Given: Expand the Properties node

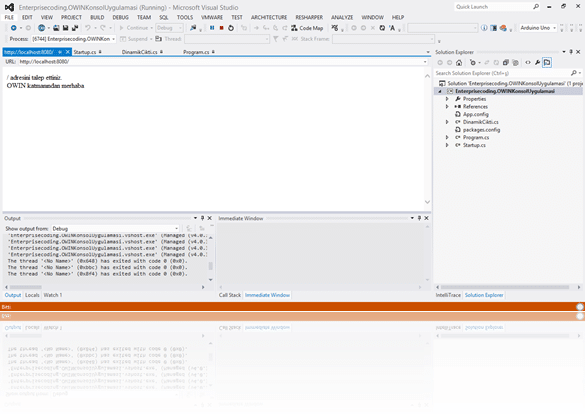Looking at the screenshot, I should click(447, 99).
